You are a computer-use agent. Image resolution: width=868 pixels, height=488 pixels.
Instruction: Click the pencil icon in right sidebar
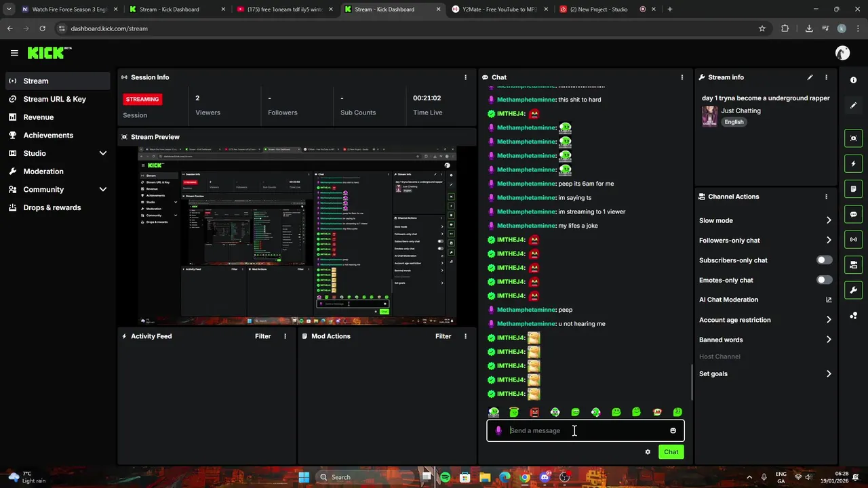tap(853, 106)
